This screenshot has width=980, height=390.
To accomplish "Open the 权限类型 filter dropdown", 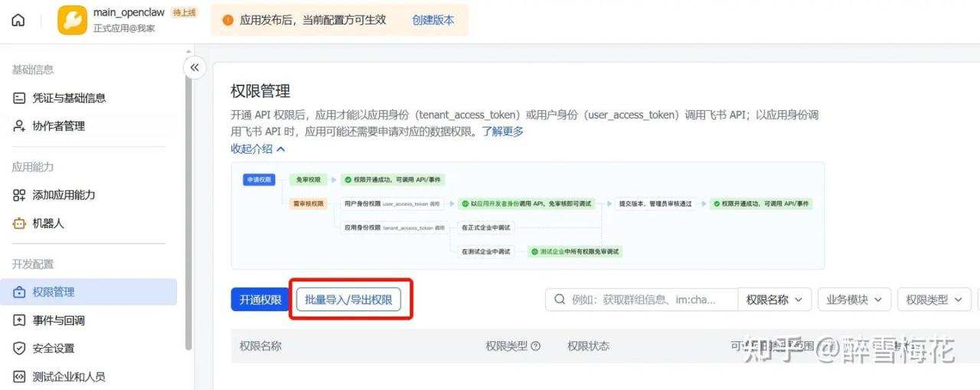I will pyautogui.click(x=933, y=300).
